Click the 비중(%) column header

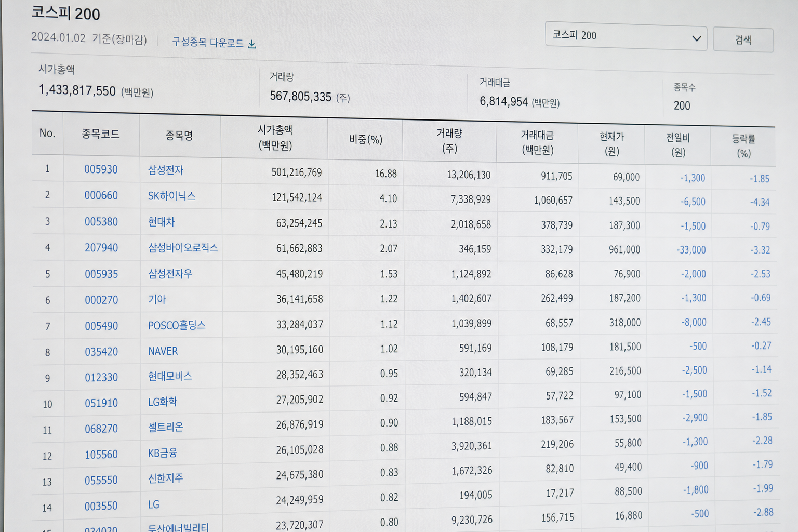pyautogui.click(x=366, y=139)
